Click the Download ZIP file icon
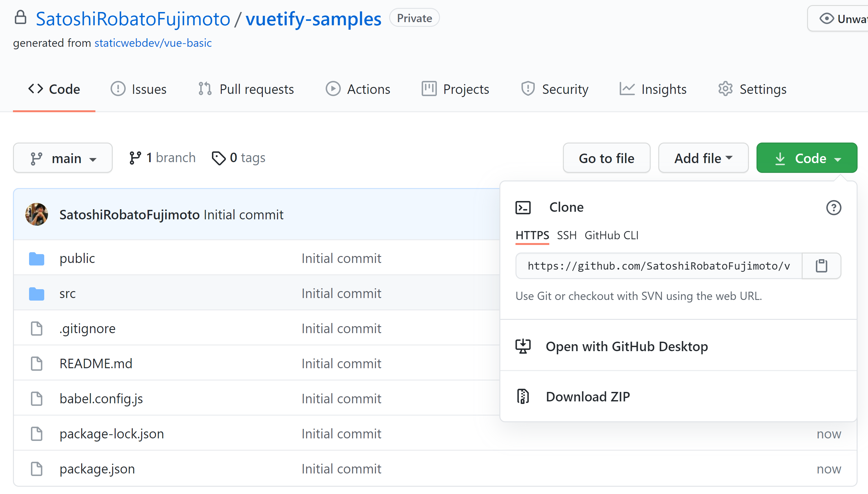Screen dimensions: 868x494 (x=522, y=396)
